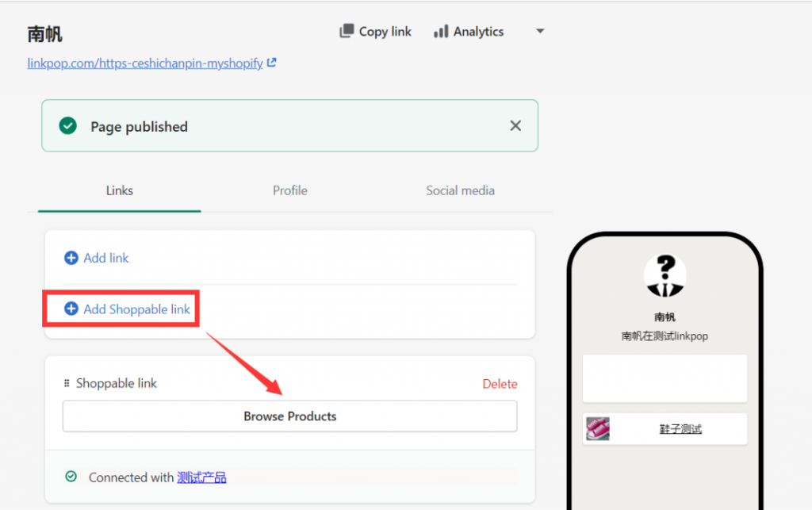Click the Connected with status check icon

(71, 477)
